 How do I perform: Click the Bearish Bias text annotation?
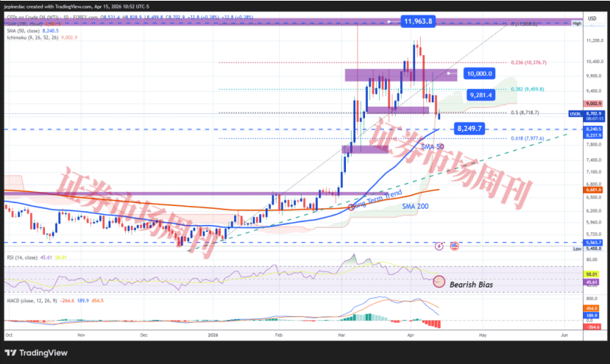471,284
